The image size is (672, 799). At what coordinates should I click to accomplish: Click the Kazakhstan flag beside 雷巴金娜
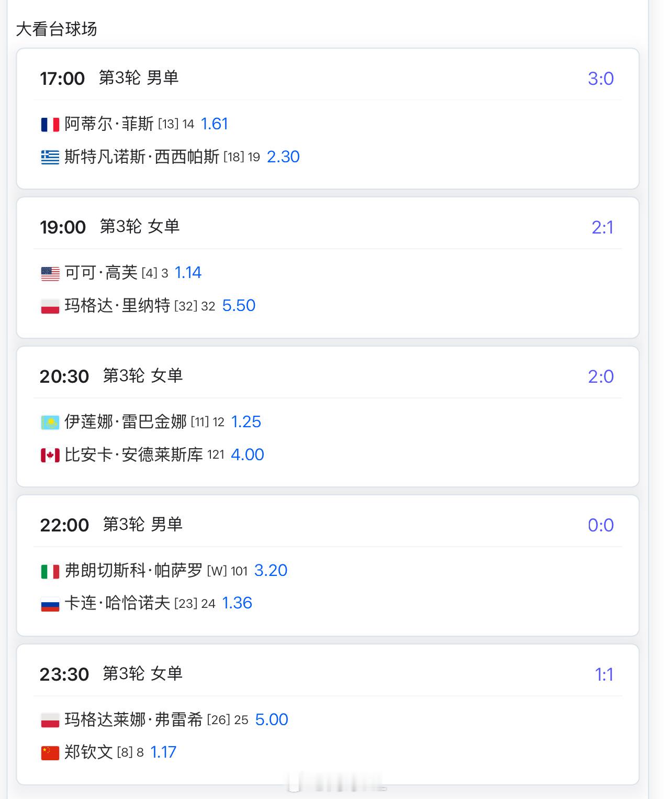pyautogui.click(x=50, y=422)
